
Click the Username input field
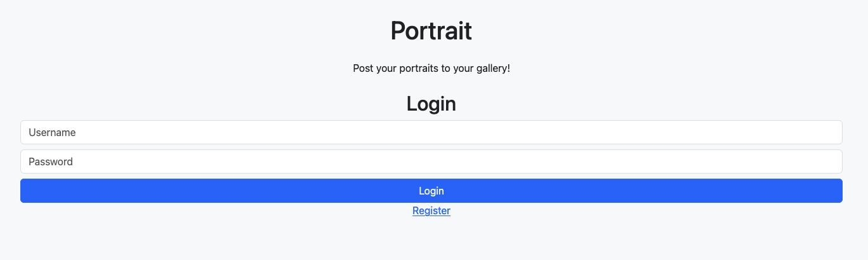(x=431, y=132)
